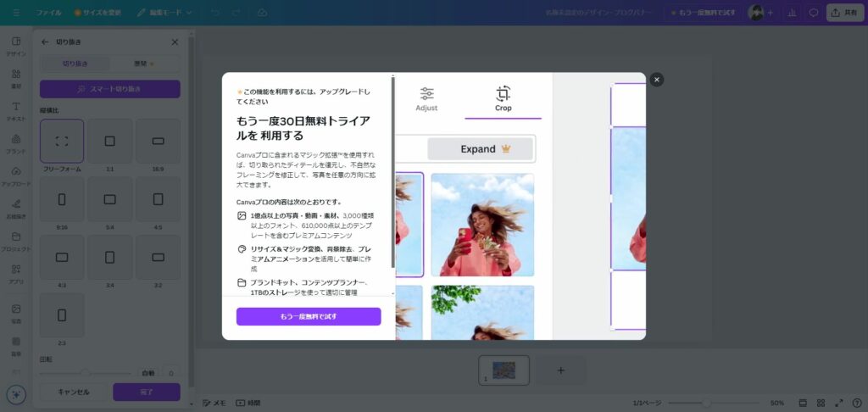Click サイズを変更 resize option
Viewport: 868px width, 412px height.
coord(98,12)
